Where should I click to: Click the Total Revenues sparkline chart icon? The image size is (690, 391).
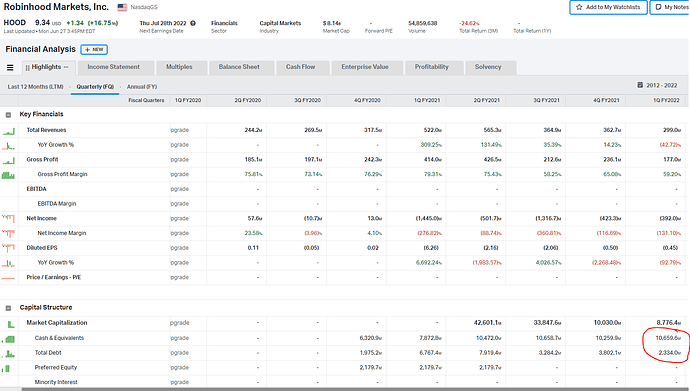(8, 131)
